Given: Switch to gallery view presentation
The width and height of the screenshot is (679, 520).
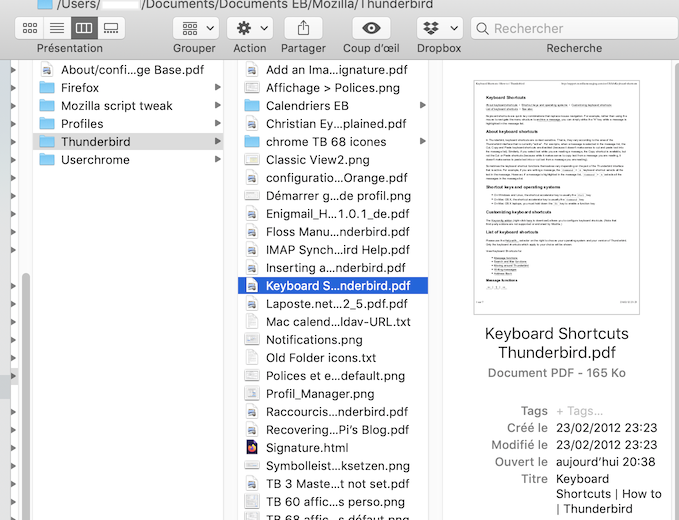Looking at the screenshot, I should tap(111, 28).
